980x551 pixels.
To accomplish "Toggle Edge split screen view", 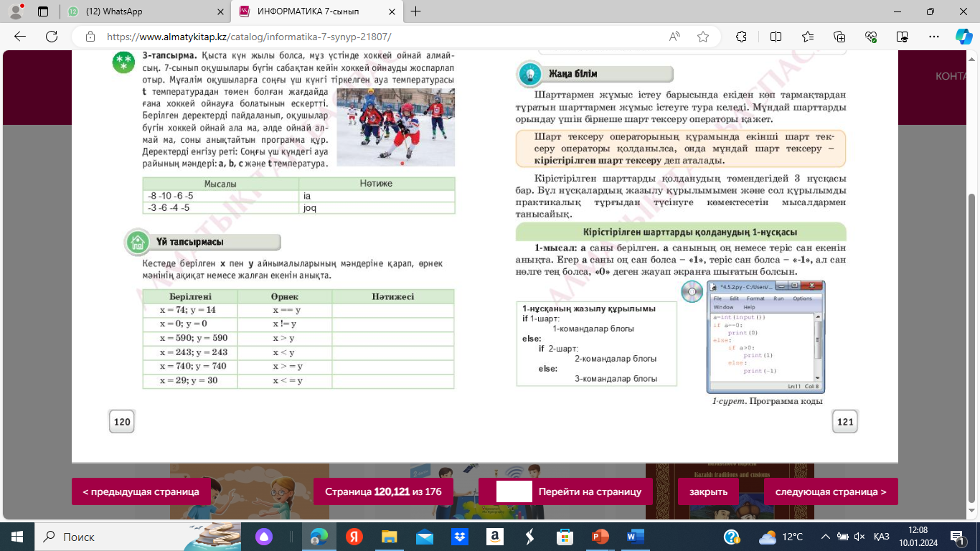I will 776,37.
